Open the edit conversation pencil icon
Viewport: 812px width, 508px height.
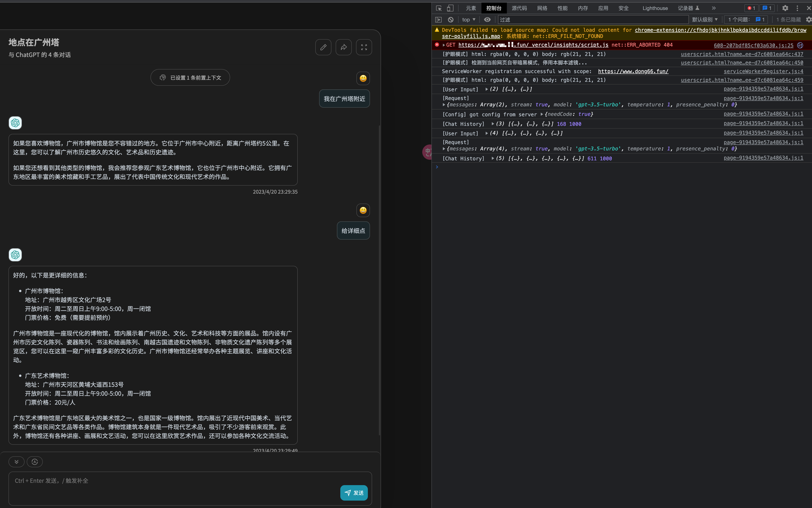coord(323,47)
